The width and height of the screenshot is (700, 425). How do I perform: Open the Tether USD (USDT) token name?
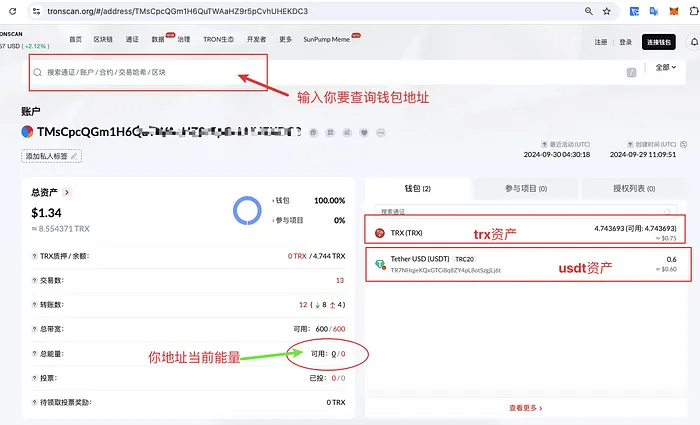[x=420, y=259]
